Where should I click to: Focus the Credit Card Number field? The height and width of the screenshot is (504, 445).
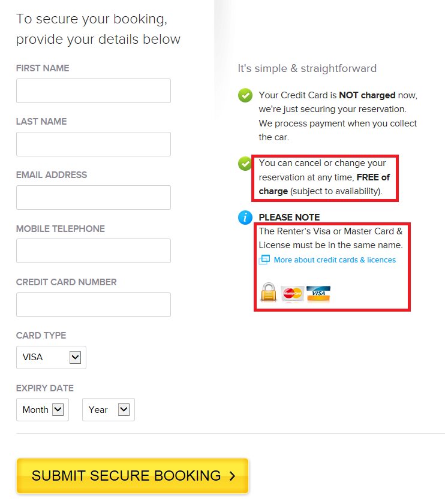pyautogui.click(x=94, y=305)
